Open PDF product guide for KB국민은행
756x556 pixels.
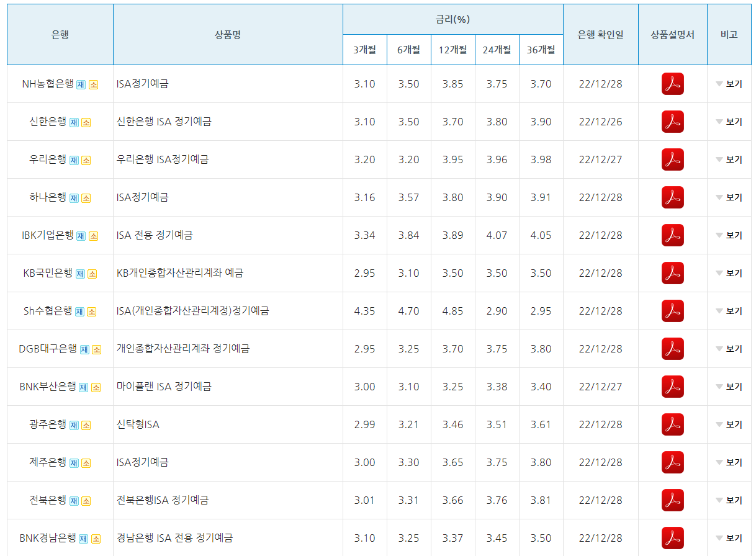(672, 273)
